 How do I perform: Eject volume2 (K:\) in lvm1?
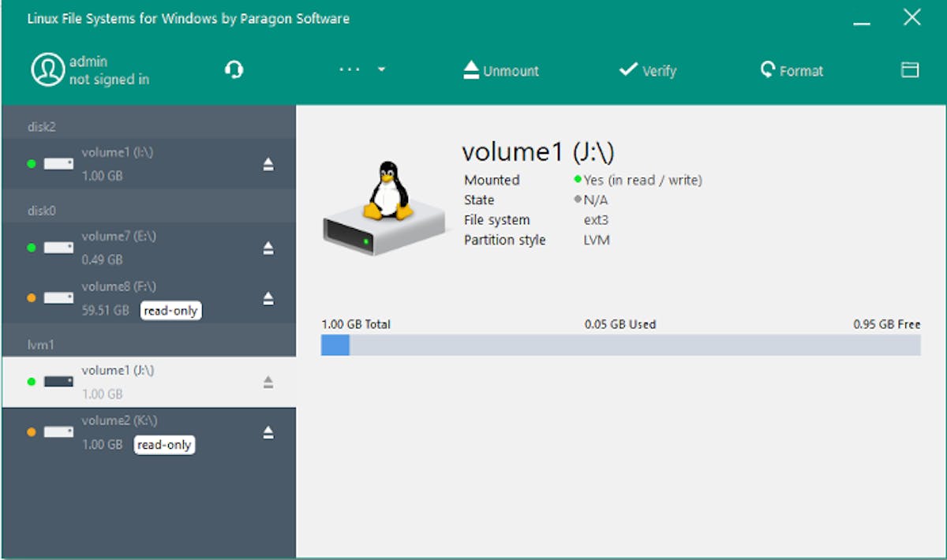point(268,431)
